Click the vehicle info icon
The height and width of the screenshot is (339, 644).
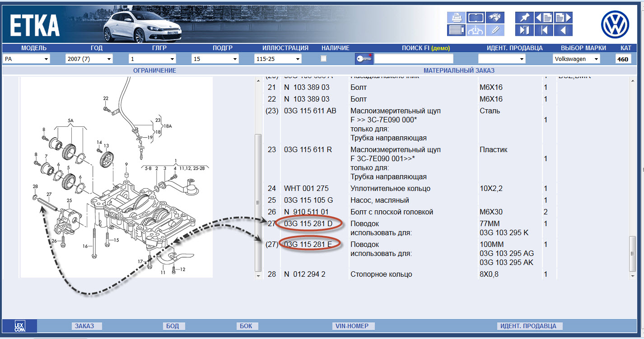[476, 30]
